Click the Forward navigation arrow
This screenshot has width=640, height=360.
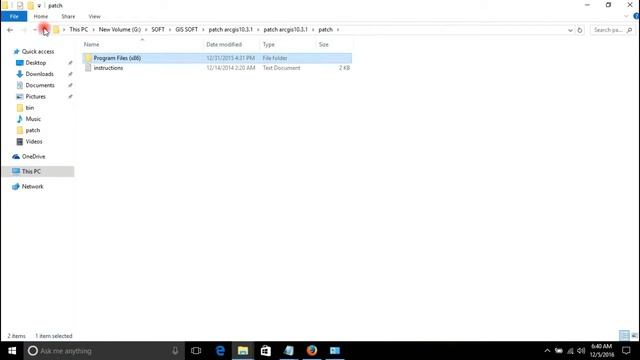click(x=24, y=30)
